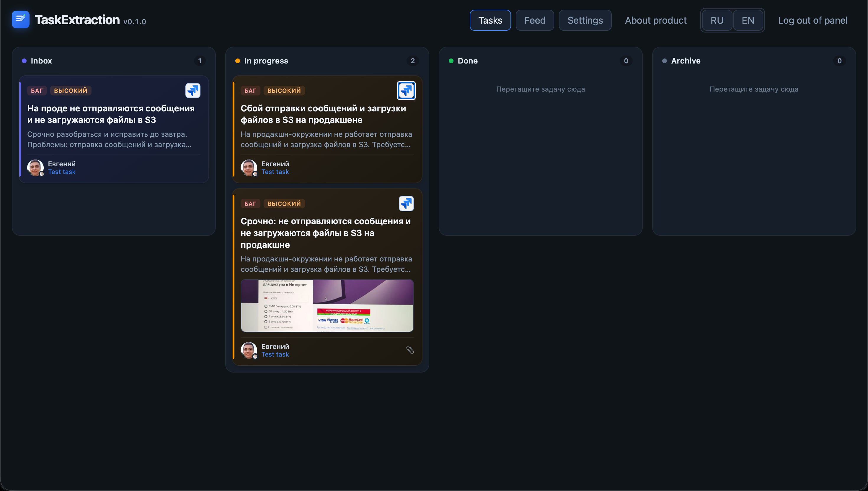Open 'Test task' link on Inbox card
The image size is (868, 491).
click(62, 172)
